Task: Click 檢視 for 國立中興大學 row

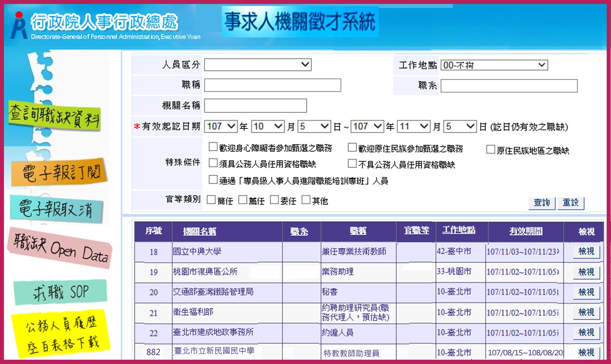Action: point(586,252)
